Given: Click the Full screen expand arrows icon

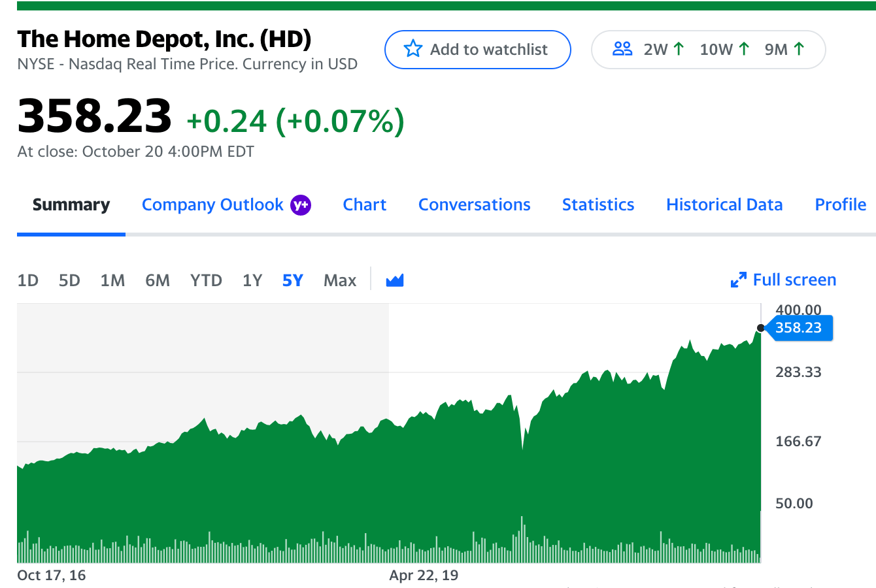Looking at the screenshot, I should (x=739, y=280).
